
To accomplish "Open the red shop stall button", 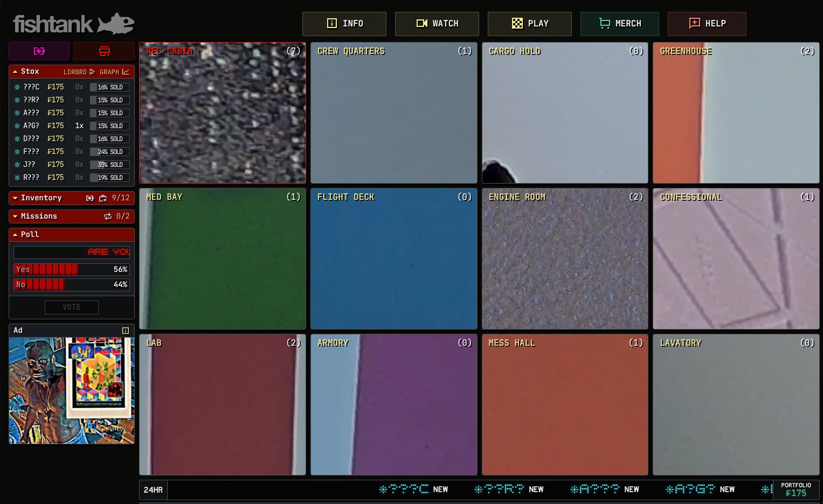I will tap(104, 51).
